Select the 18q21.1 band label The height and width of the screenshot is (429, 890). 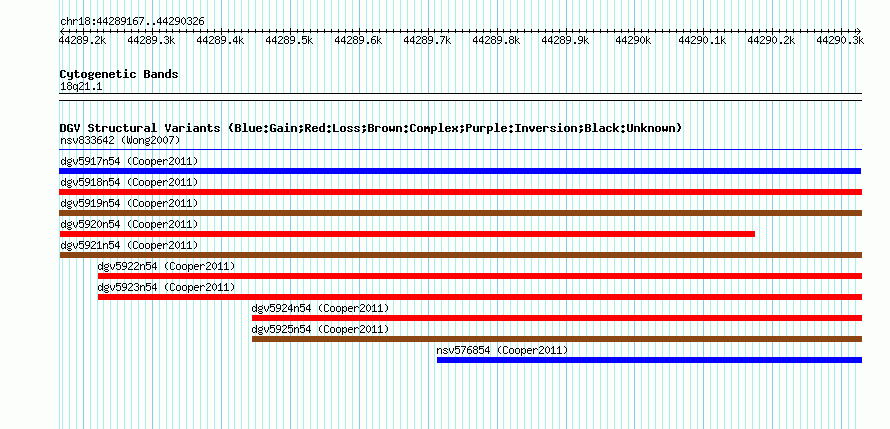(x=81, y=87)
